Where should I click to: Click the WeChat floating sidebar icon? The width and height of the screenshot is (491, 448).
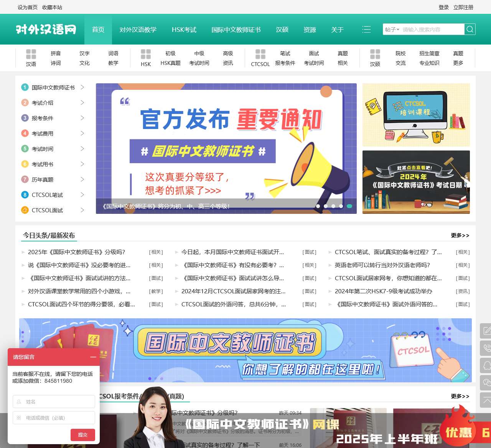pyautogui.click(x=486, y=383)
